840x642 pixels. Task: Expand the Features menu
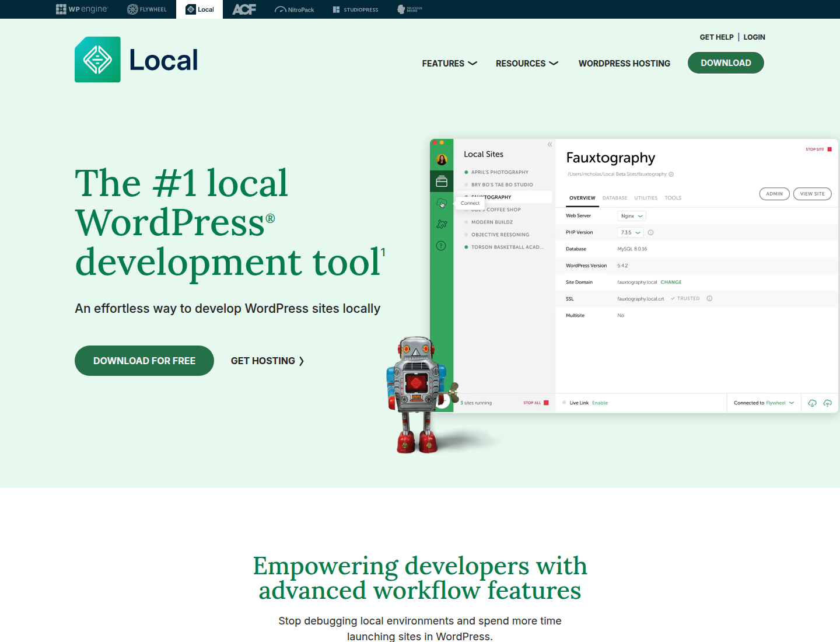tap(450, 63)
